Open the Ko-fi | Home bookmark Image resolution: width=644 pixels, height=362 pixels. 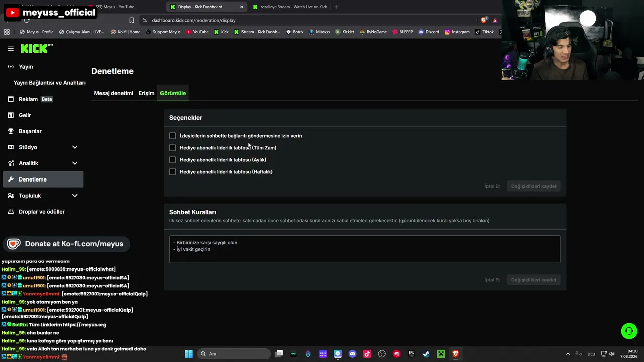click(125, 32)
